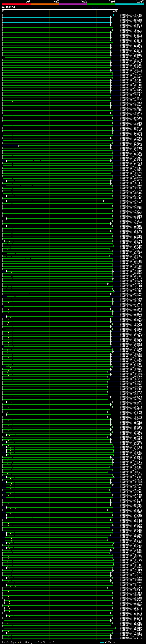Image resolution: width=146 pixels, height=644 pixels.
Task: Click the red 20% identity legend segment
Action: click(16, 4)
